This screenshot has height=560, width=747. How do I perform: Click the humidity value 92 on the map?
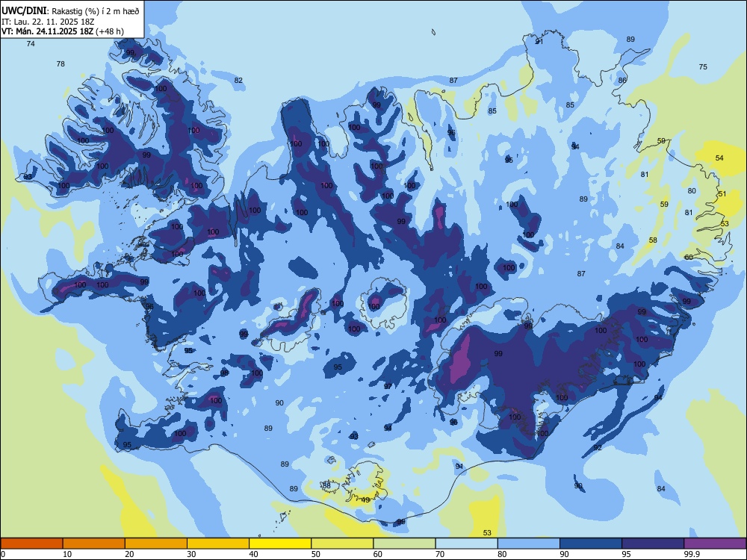click(598, 447)
